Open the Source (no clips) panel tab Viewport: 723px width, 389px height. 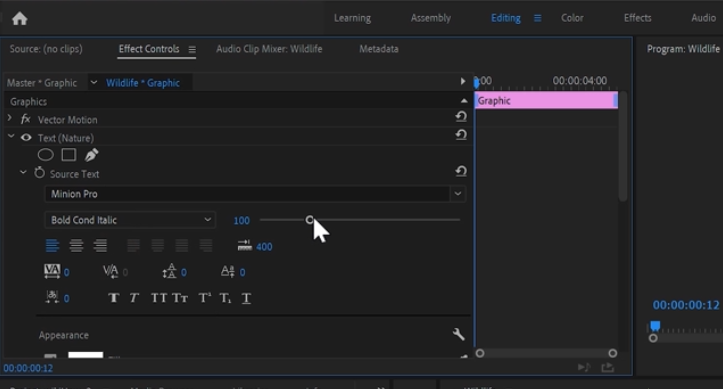[46, 49]
